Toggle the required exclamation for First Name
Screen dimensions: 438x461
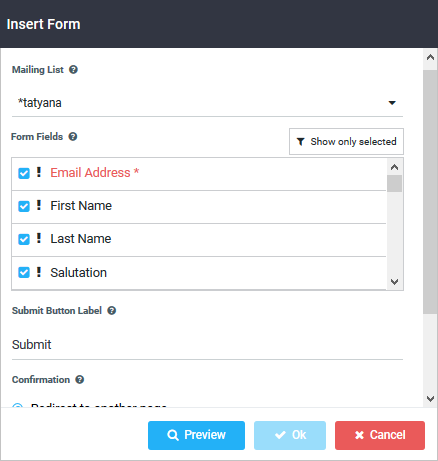39,205
